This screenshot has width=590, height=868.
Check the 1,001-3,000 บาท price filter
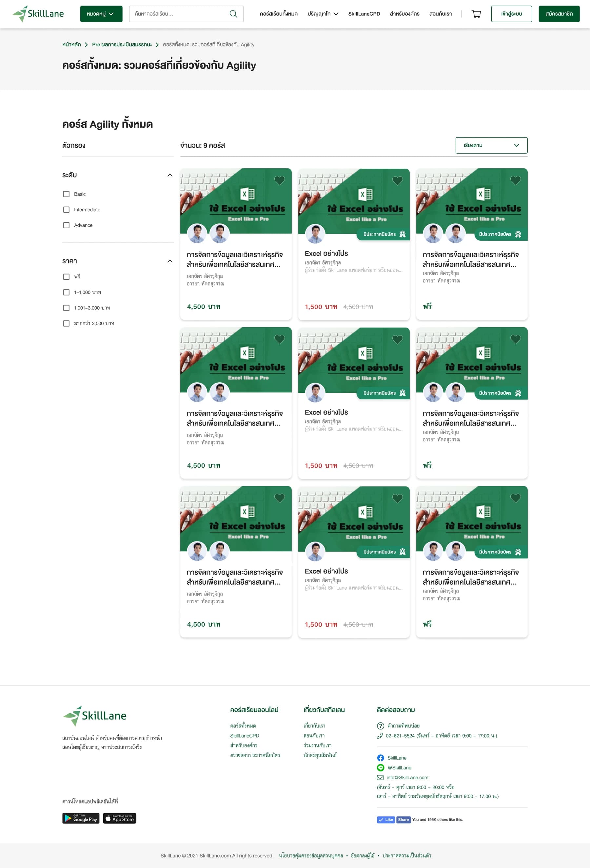tap(66, 308)
